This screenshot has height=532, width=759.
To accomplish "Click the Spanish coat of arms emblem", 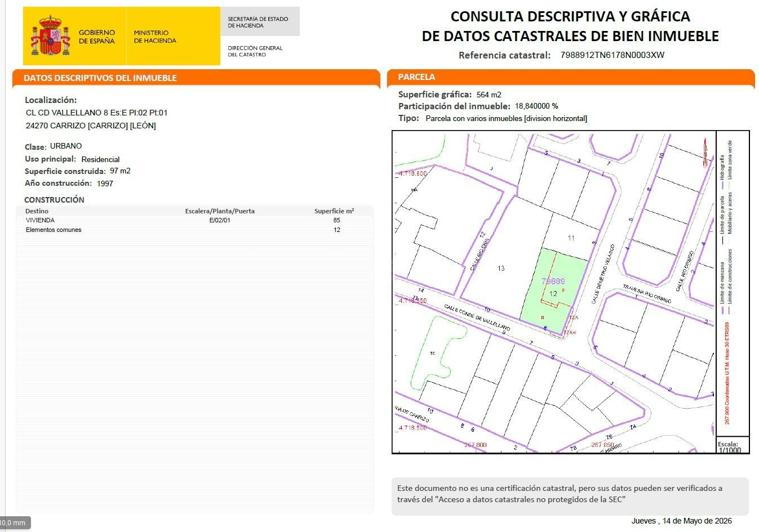I will [50, 35].
